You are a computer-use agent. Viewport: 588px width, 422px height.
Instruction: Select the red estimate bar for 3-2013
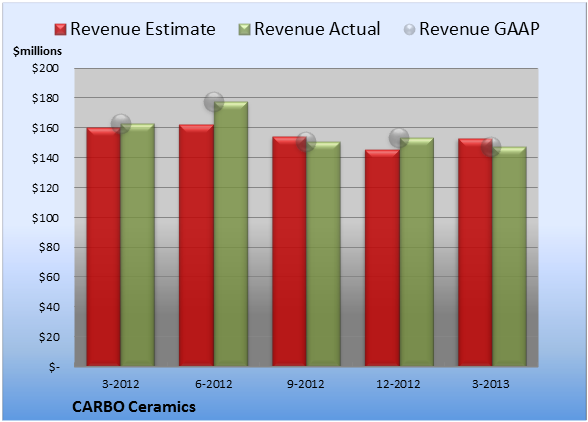pyautogui.click(x=475, y=252)
